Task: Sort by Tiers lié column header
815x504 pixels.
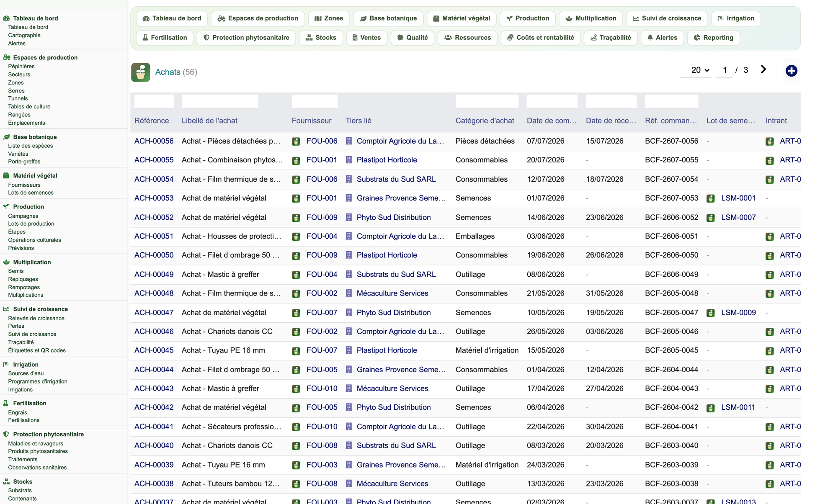Action: 358,121
